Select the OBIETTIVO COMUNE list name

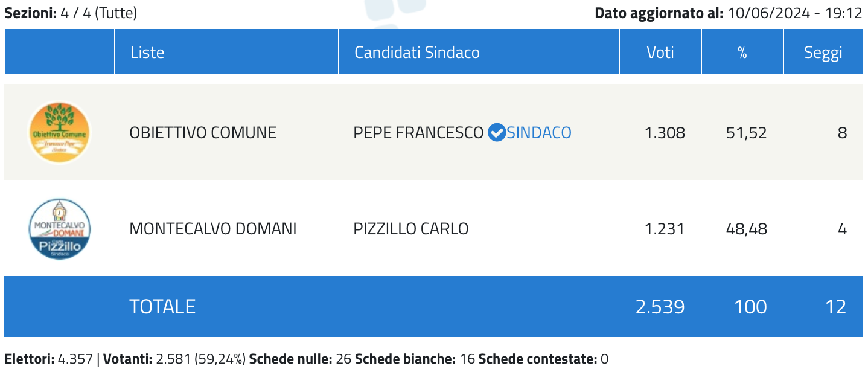click(x=203, y=133)
